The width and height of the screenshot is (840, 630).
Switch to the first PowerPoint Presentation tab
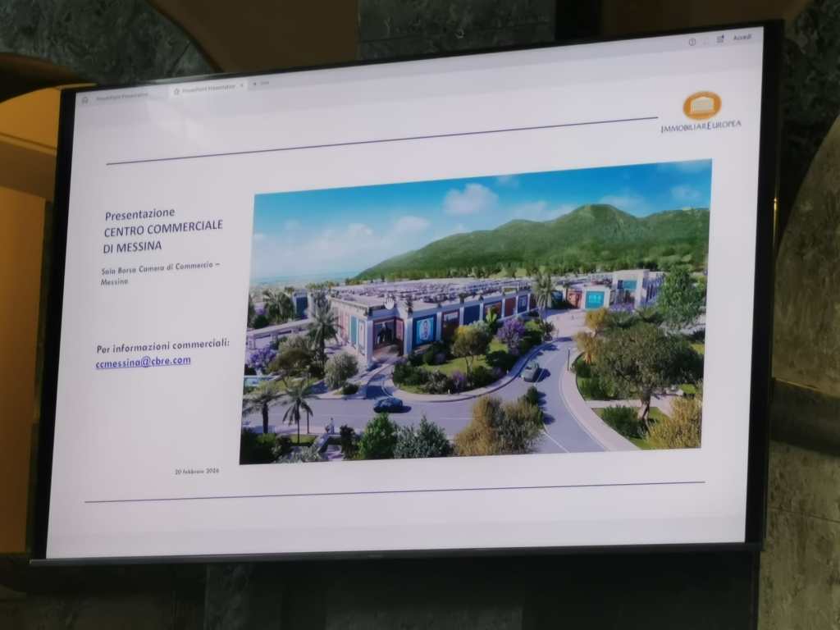tap(123, 95)
